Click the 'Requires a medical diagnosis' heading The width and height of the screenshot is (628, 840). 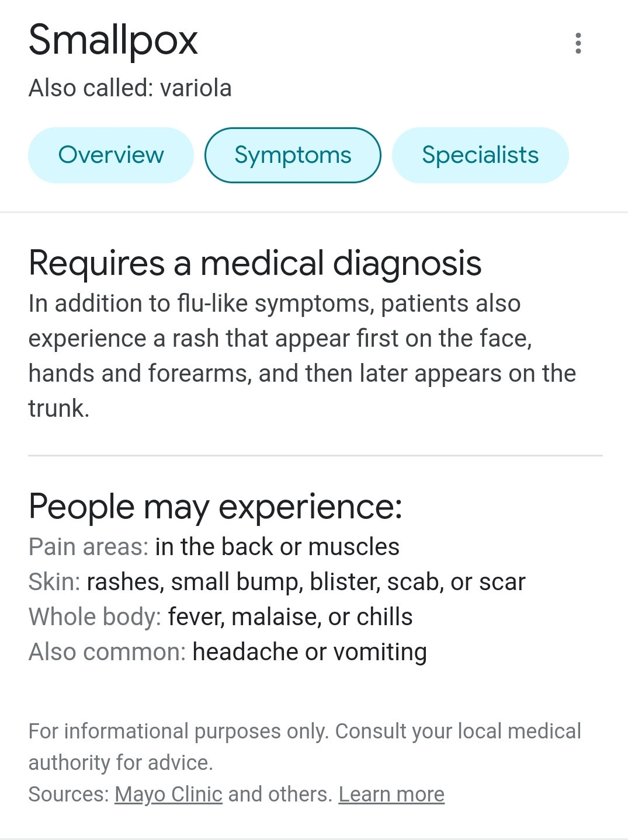pos(255,263)
